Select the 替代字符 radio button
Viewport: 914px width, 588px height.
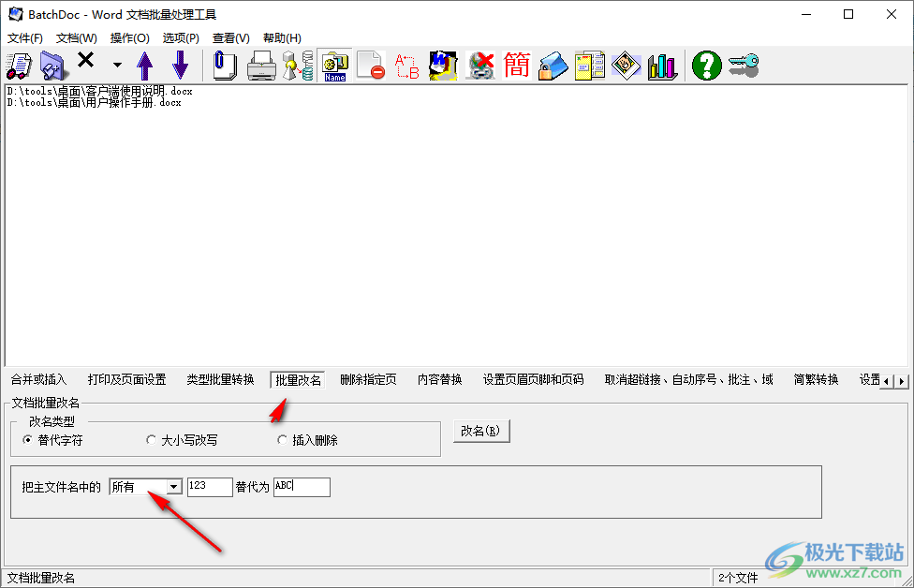coord(53,440)
